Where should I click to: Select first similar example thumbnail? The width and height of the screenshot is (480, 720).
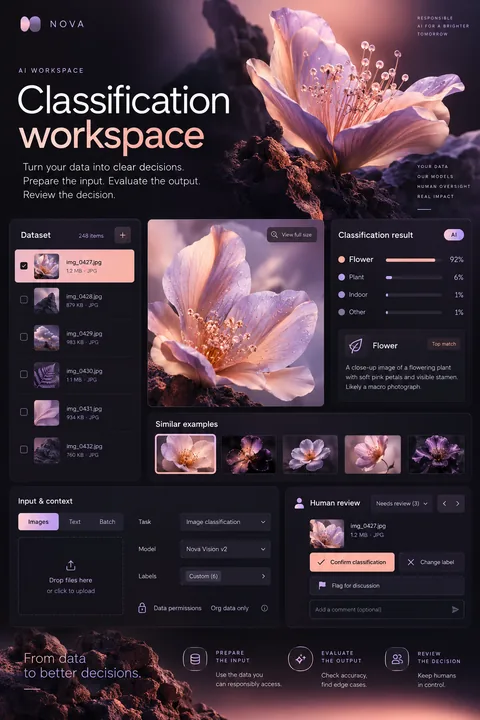186,454
